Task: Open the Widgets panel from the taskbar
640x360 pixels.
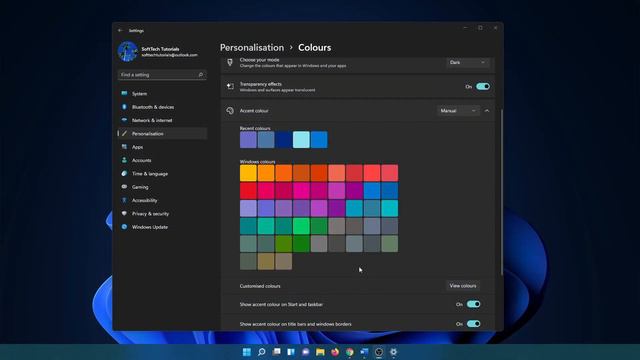Action: pos(291,352)
